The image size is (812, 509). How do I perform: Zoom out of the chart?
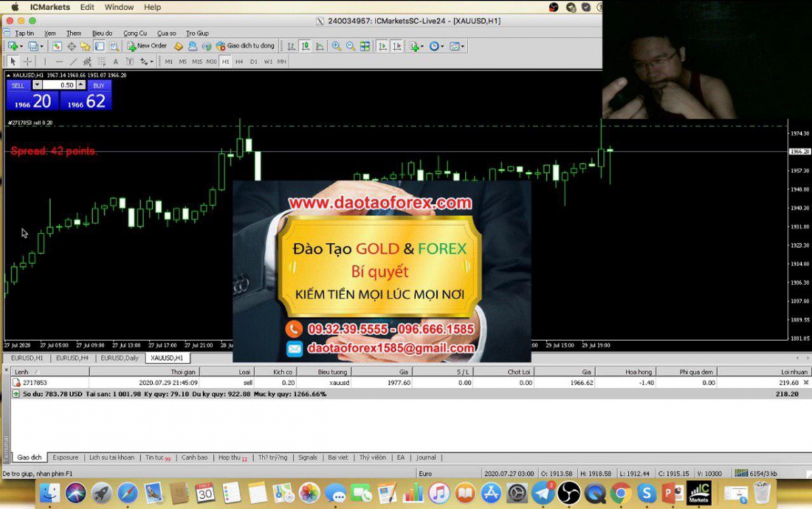[350, 46]
